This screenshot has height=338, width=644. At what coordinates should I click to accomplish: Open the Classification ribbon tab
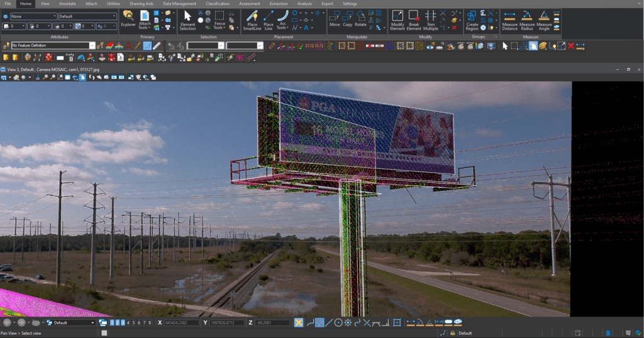218,4
